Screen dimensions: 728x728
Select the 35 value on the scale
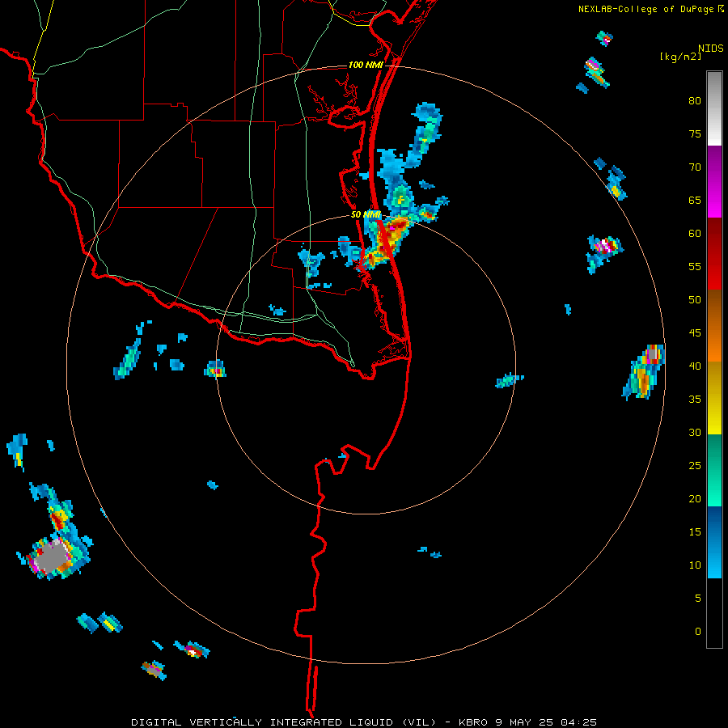[x=695, y=400]
